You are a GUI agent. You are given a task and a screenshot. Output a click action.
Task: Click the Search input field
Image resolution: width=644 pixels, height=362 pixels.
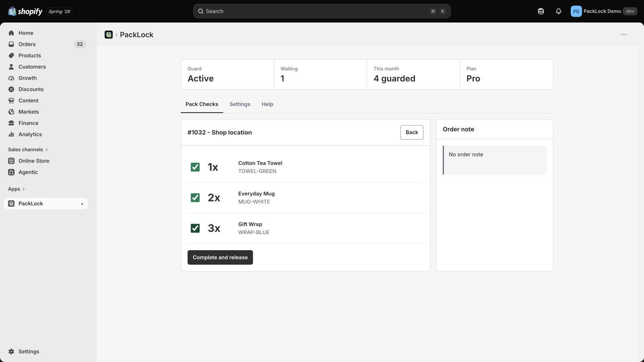[x=322, y=11]
